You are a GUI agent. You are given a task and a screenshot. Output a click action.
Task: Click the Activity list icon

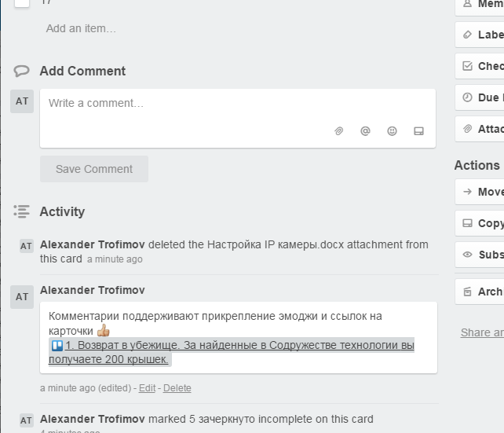21,211
